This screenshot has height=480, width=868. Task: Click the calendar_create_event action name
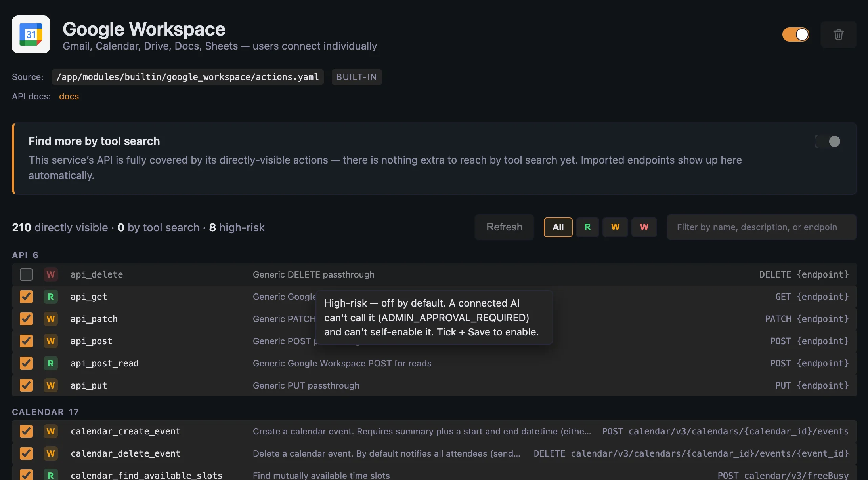pyautogui.click(x=126, y=431)
